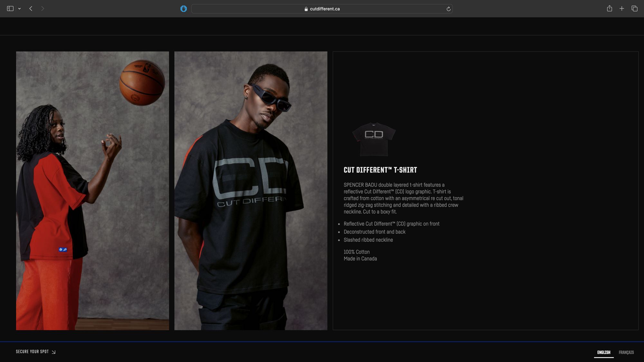This screenshot has width=644, height=362.
Task: Select the English language tab
Action: [x=603, y=352]
